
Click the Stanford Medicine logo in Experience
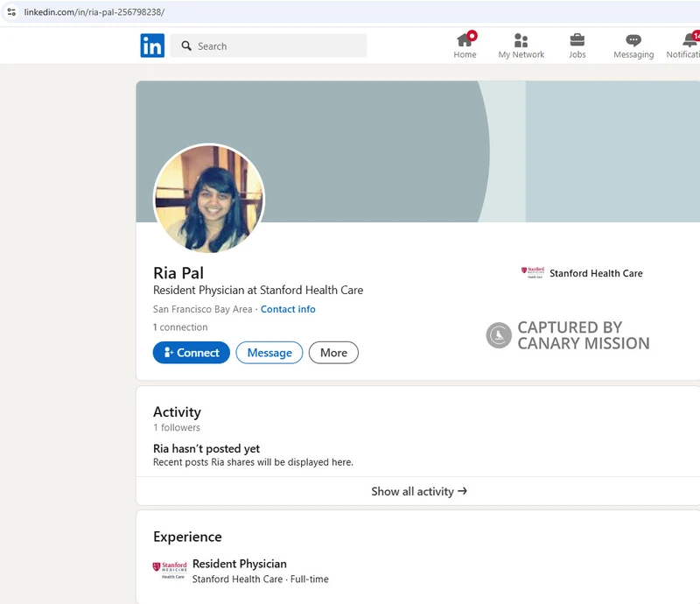pos(170,571)
